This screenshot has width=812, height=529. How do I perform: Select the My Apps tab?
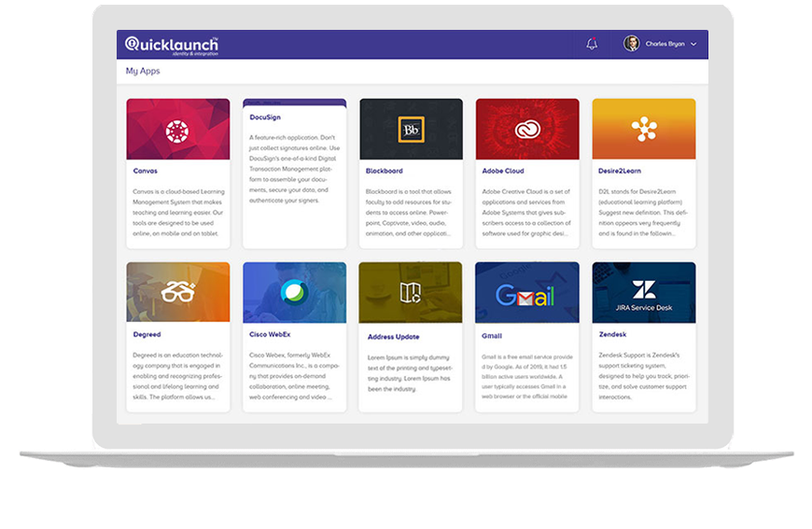(x=143, y=71)
